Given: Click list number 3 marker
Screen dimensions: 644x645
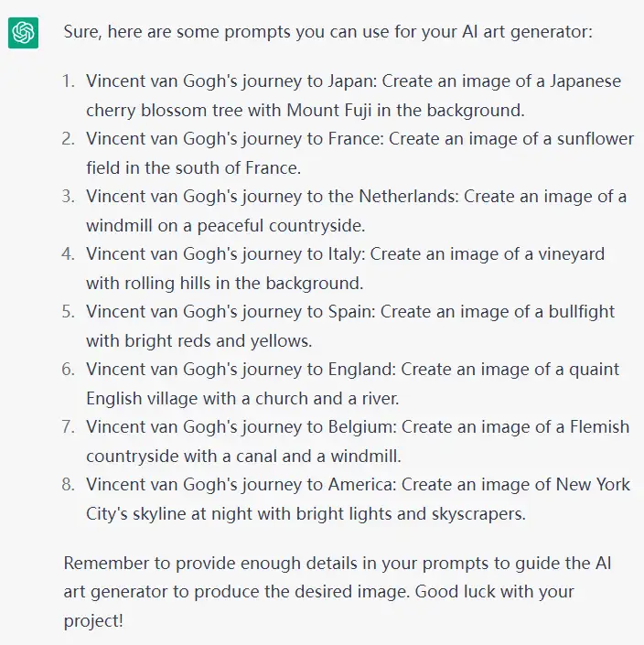Looking at the screenshot, I should tap(69, 196).
